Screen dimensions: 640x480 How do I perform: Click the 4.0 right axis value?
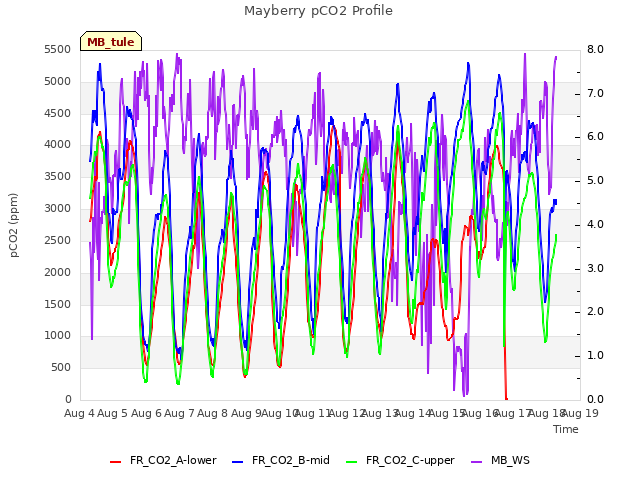pos(596,224)
